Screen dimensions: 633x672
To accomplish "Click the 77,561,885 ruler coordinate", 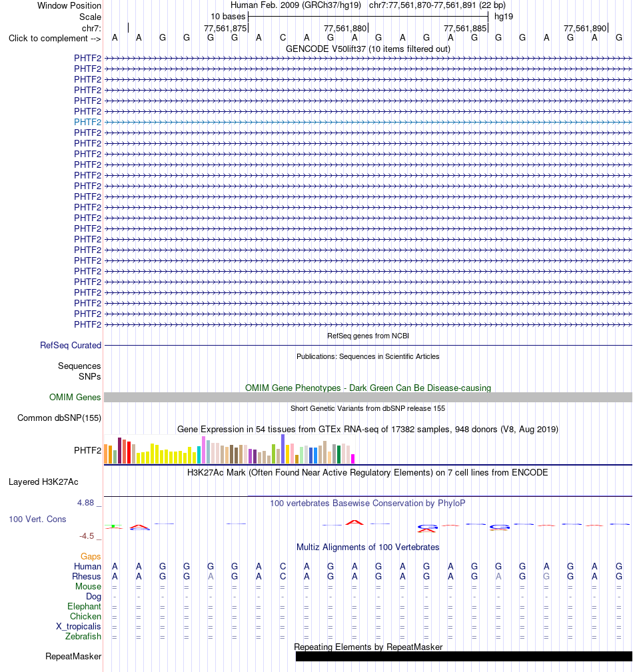I will (465, 28).
